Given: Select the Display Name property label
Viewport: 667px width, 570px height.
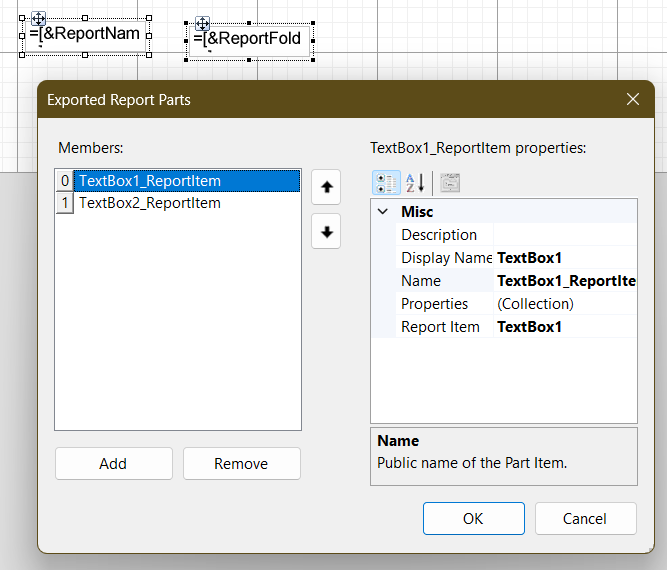Looking at the screenshot, I should 447,257.
